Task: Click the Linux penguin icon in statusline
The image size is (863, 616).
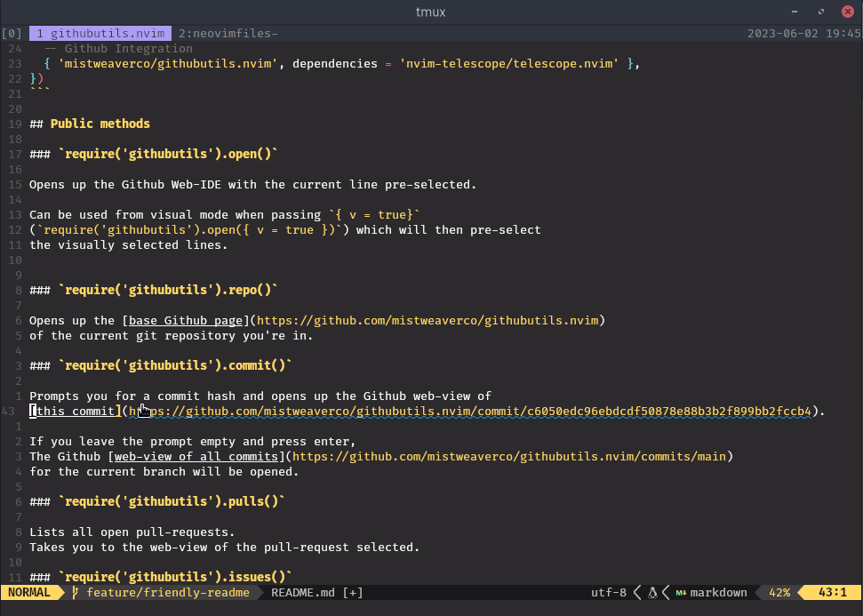Action: point(652,592)
